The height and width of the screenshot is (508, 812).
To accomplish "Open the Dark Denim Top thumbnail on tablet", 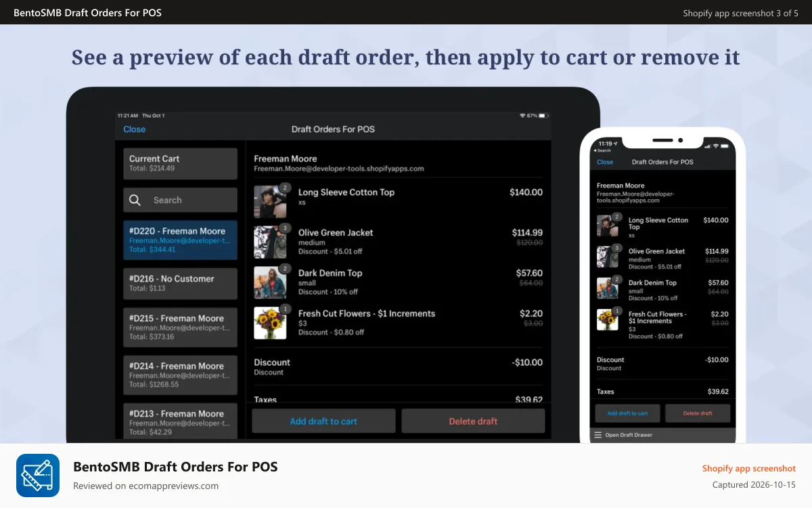I will pos(270,282).
